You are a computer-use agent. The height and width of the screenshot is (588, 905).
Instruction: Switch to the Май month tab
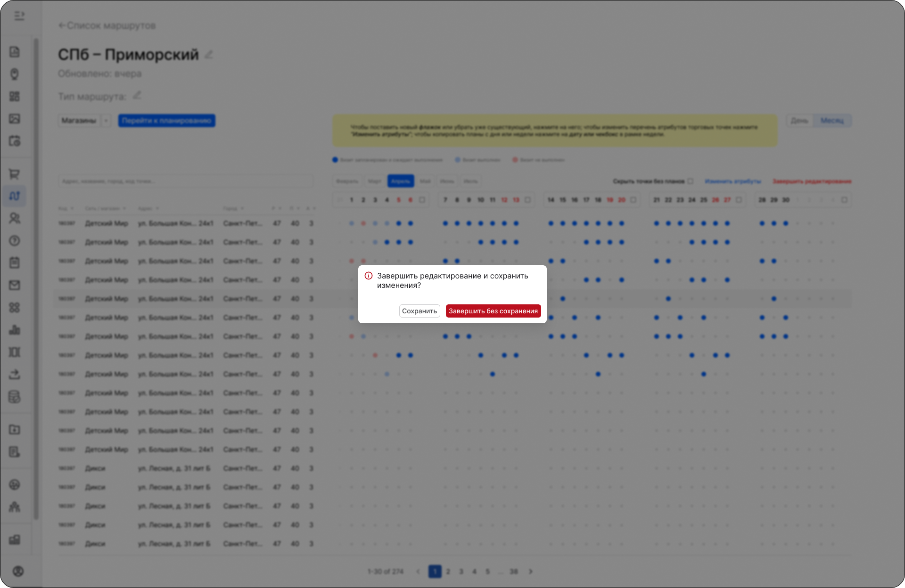(x=425, y=181)
